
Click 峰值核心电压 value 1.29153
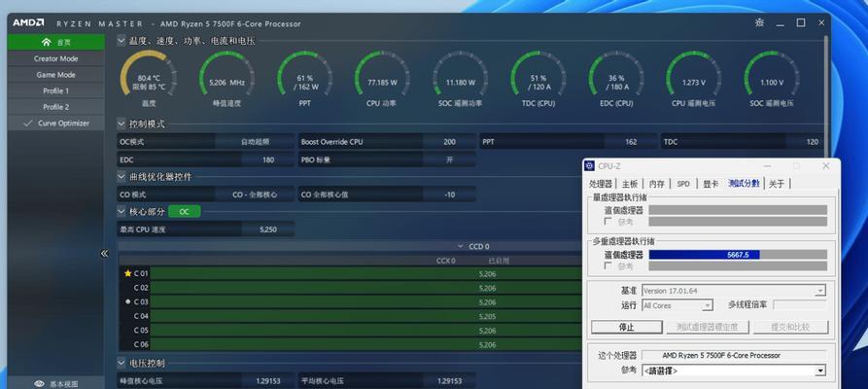click(268, 381)
